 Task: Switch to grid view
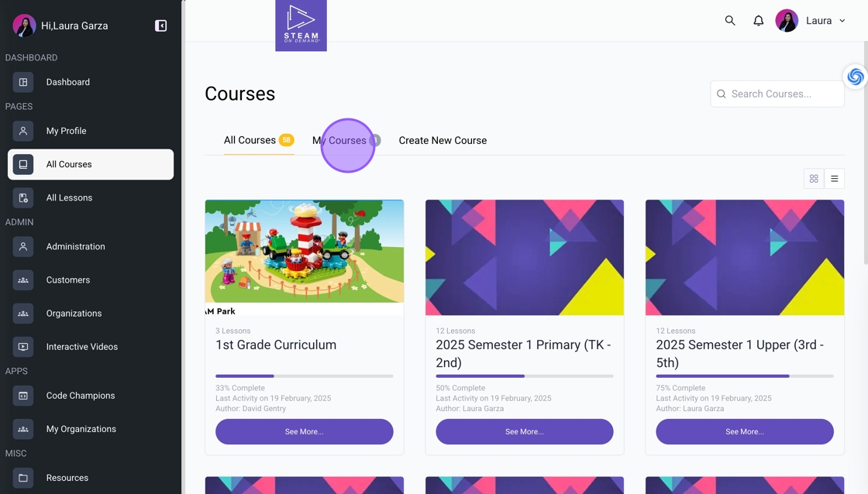(814, 179)
